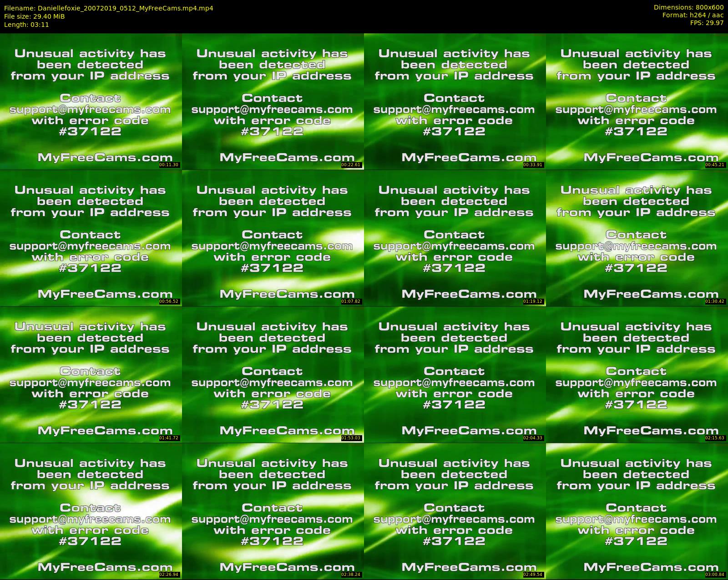Click the frame thumbnail stamped 02:49.54
The height and width of the screenshot is (580, 728).
click(x=455, y=511)
